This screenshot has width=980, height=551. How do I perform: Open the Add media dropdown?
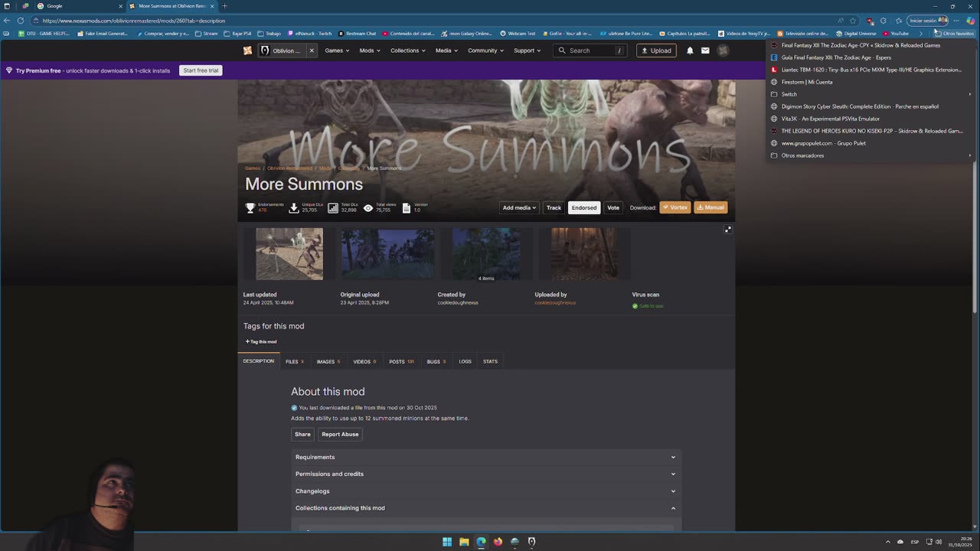point(519,207)
